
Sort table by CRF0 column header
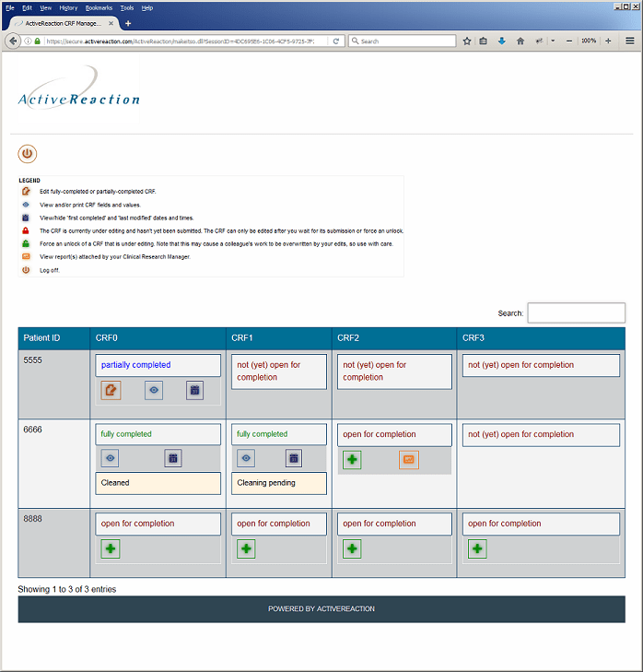[158, 338]
